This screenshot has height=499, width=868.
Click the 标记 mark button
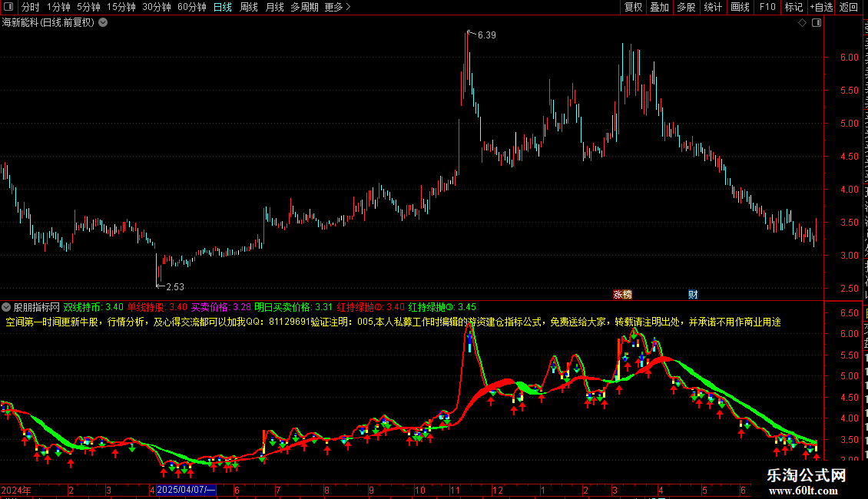[x=793, y=7]
